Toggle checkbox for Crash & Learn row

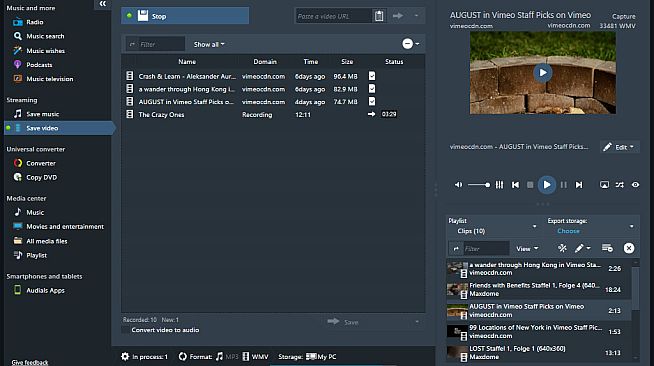[372, 76]
